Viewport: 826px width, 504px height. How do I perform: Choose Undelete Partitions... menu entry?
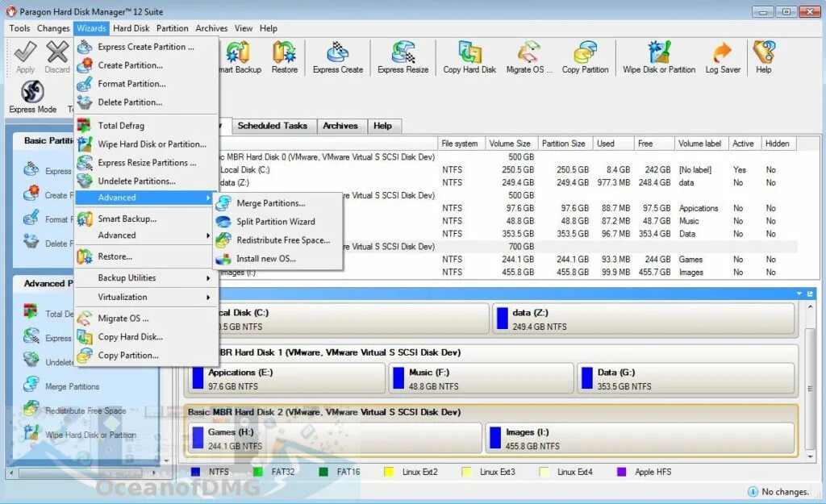point(147,181)
